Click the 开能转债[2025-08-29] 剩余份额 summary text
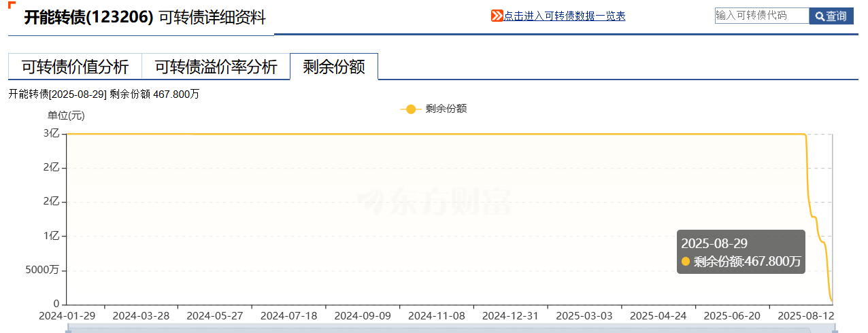Image resolution: width=868 pixels, height=333 pixels. click(x=104, y=94)
